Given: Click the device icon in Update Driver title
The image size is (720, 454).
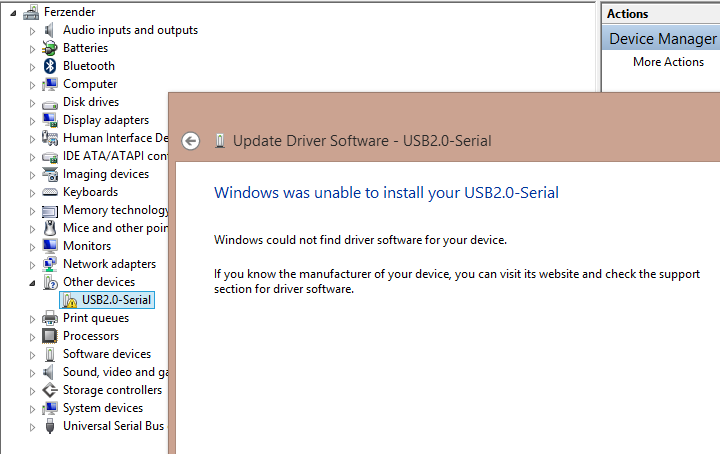Looking at the screenshot, I should click(220, 141).
